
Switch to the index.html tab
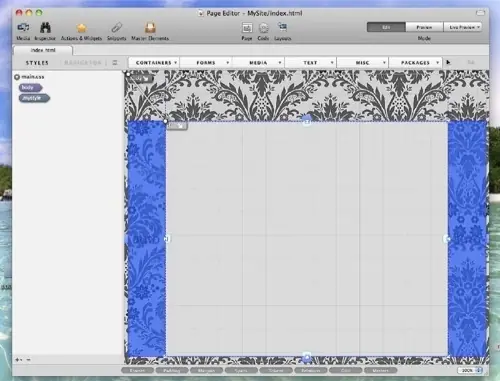tap(43, 50)
